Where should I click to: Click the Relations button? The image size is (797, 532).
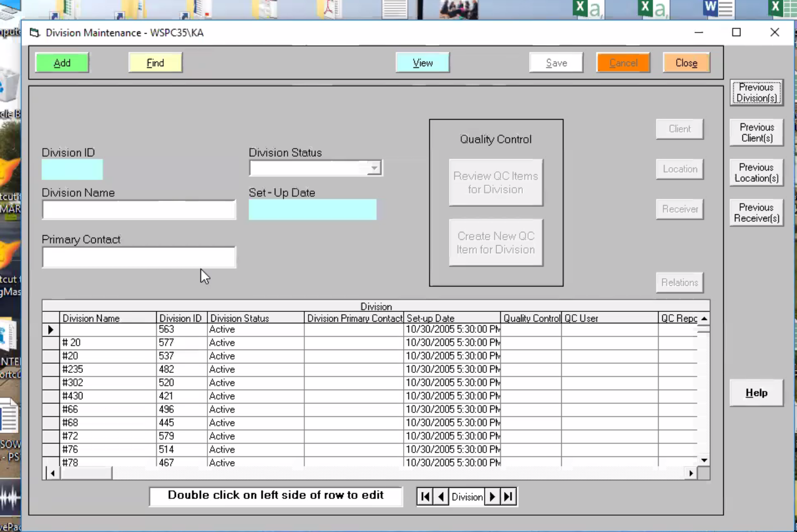click(680, 283)
